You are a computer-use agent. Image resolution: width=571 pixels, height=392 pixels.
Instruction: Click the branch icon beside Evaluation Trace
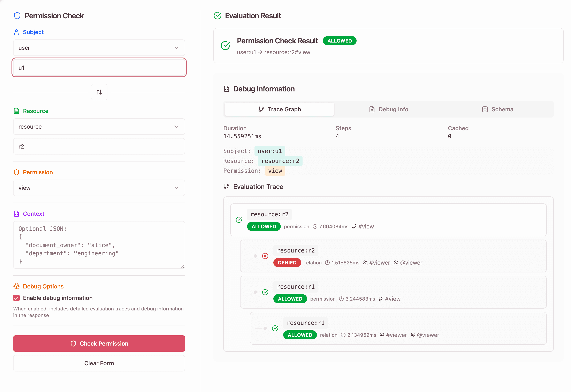pos(226,187)
